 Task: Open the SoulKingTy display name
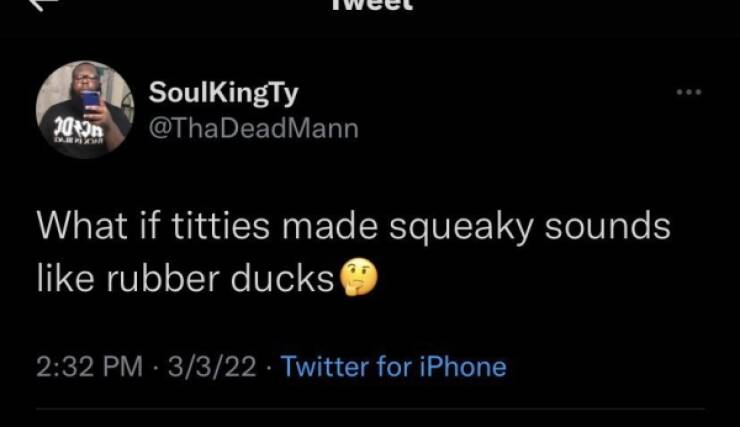coord(223,93)
